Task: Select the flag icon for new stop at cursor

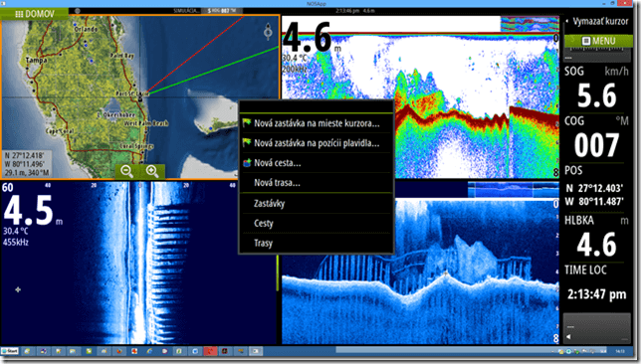Action: coord(247,122)
